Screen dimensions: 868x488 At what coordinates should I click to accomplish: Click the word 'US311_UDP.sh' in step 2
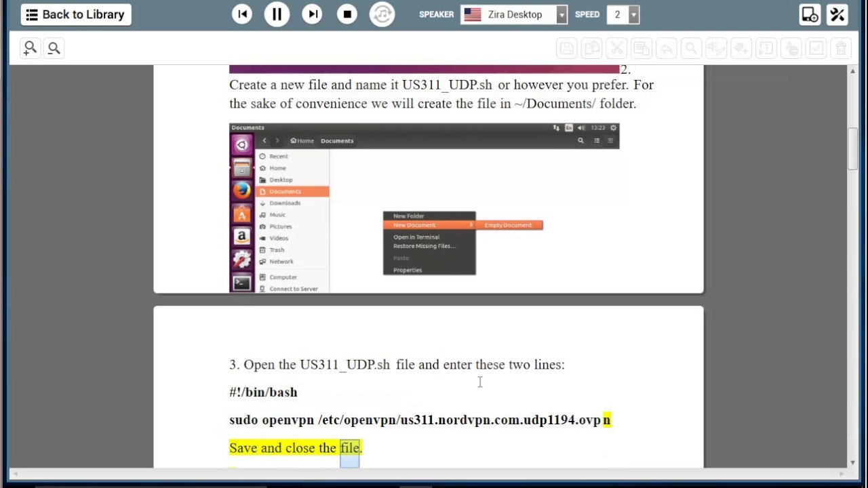click(447, 85)
